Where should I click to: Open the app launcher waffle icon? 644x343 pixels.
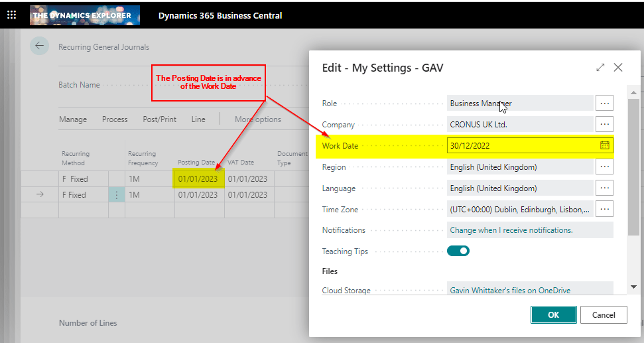point(11,15)
